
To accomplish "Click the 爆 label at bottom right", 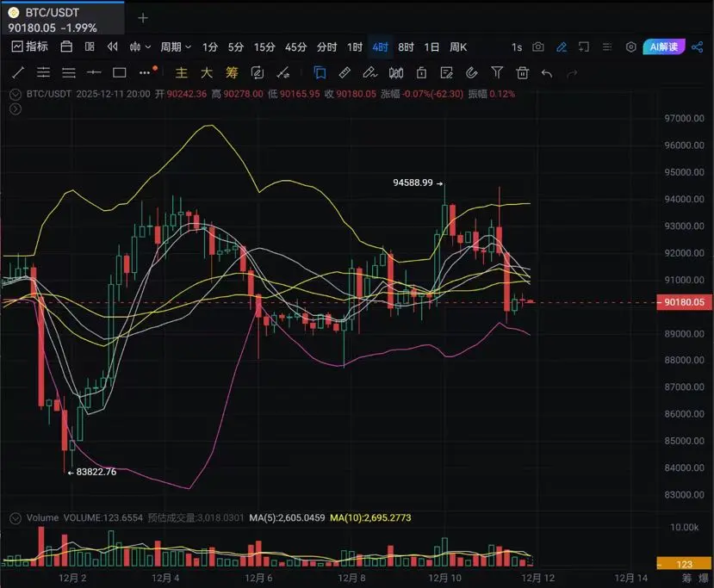I will point(704,579).
